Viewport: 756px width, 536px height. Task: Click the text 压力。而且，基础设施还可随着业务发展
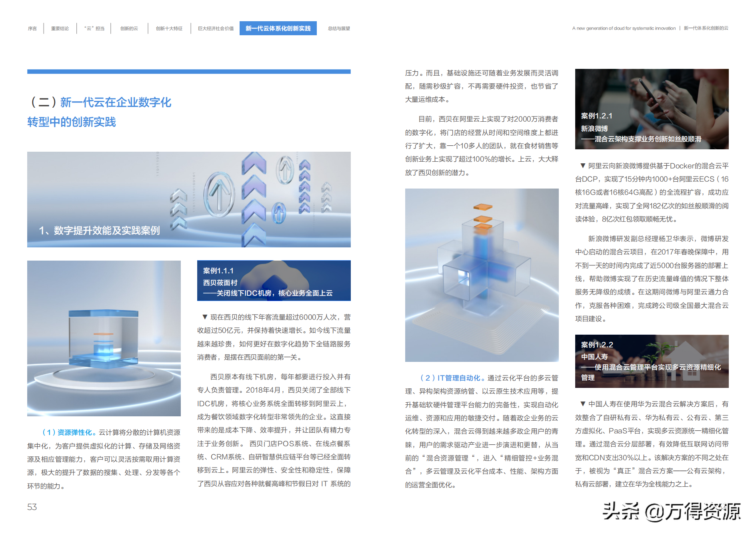pos(482,73)
